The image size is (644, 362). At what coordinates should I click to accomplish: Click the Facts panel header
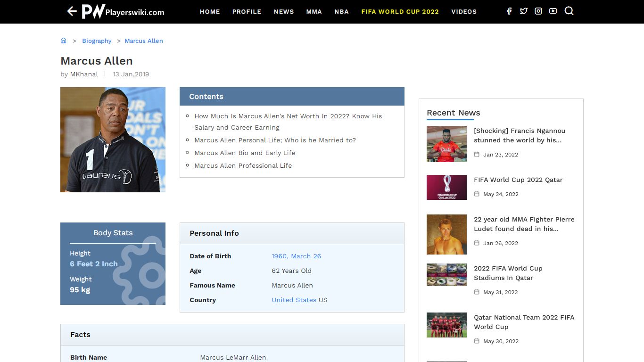click(x=232, y=335)
